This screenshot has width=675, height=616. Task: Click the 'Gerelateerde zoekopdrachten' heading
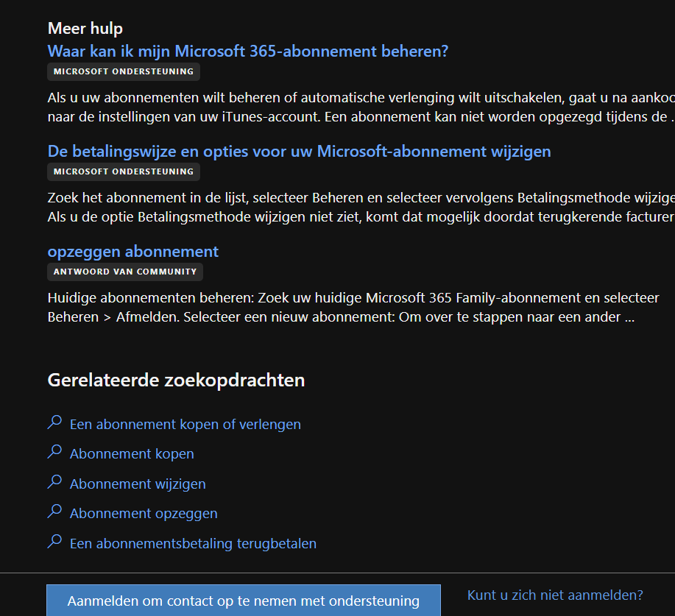176,380
